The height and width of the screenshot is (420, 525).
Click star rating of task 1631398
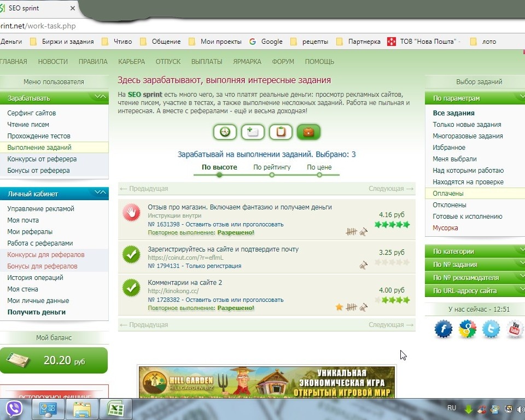point(392,224)
